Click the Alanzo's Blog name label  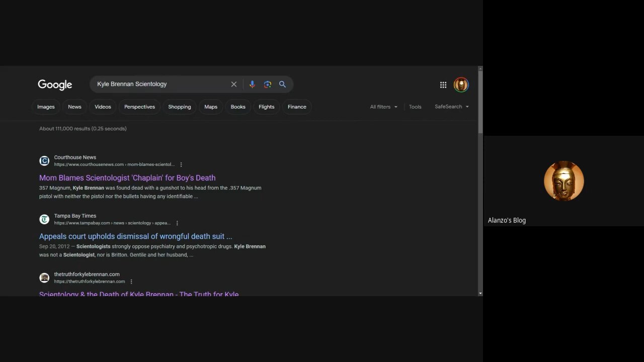pyautogui.click(x=507, y=220)
